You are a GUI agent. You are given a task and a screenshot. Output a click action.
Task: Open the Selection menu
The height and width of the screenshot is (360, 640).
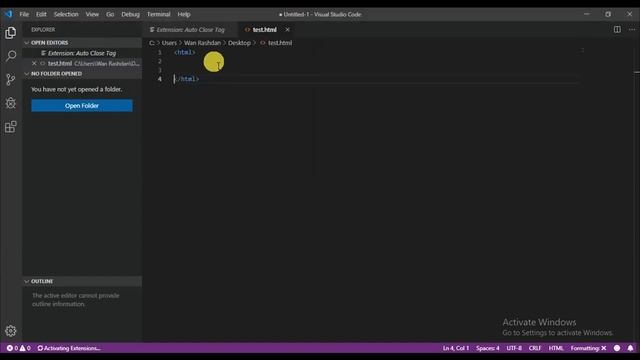[x=66, y=14]
